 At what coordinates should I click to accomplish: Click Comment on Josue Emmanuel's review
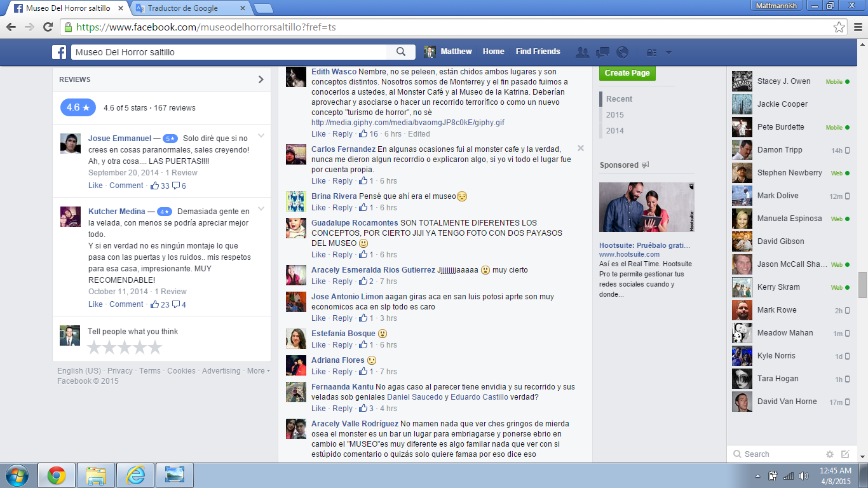tap(126, 186)
